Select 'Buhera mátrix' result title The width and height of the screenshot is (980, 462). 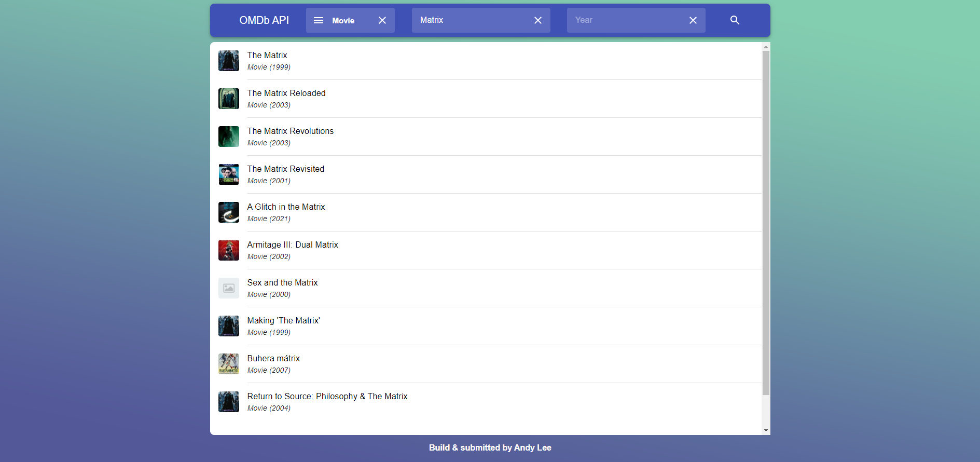point(274,358)
